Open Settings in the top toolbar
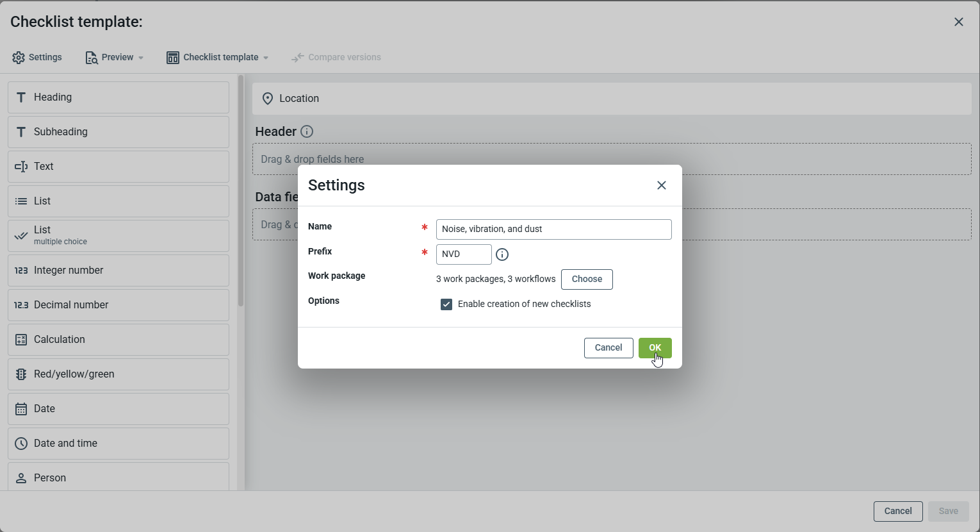 tap(37, 58)
